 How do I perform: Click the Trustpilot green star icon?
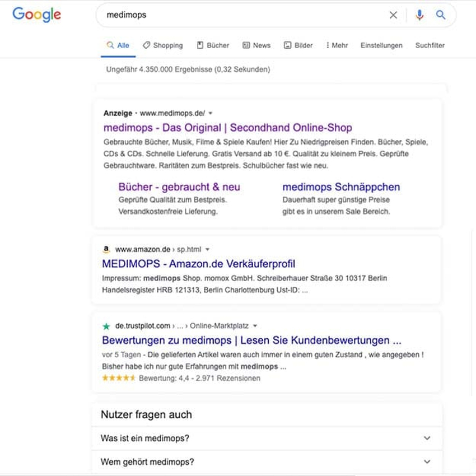pos(106,326)
